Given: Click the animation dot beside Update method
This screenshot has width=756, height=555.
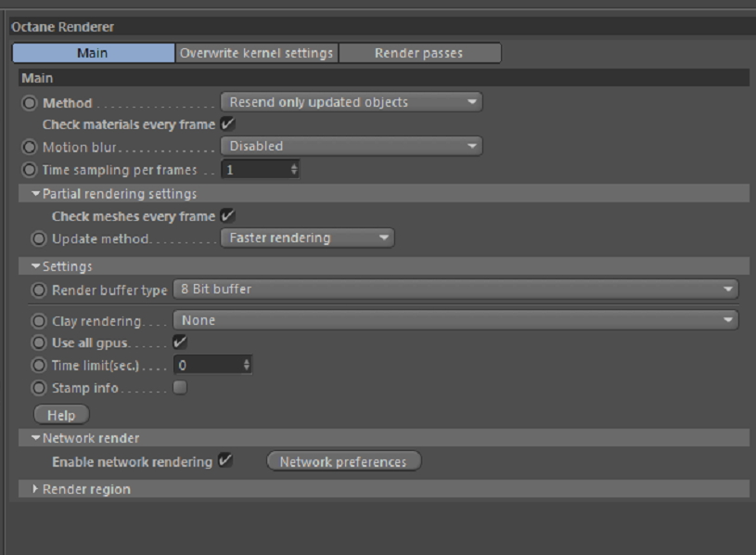Looking at the screenshot, I should click(x=39, y=239).
